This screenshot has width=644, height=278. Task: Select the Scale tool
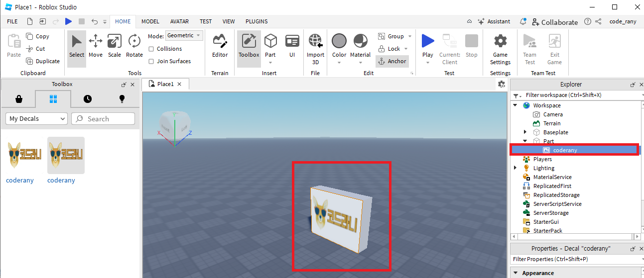[x=115, y=46]
